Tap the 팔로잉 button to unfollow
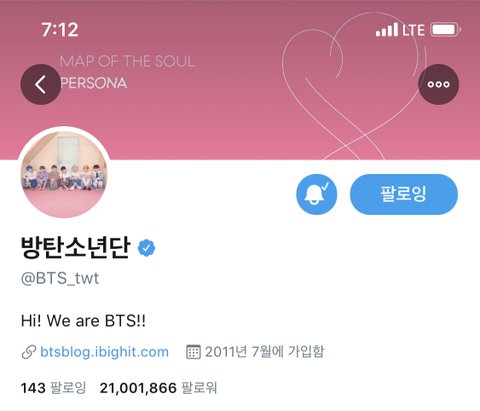 pyautogui.click(x=404, y=194)
